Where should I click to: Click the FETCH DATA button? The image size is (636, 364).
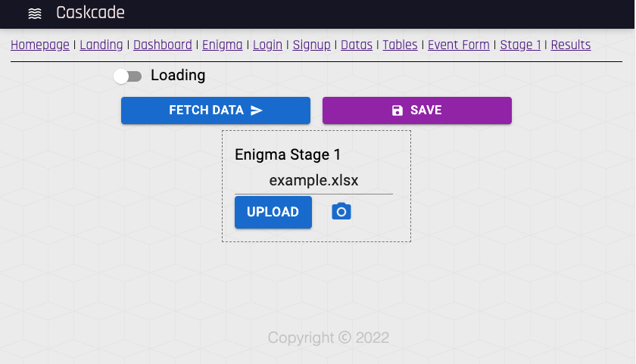[216, 110]
